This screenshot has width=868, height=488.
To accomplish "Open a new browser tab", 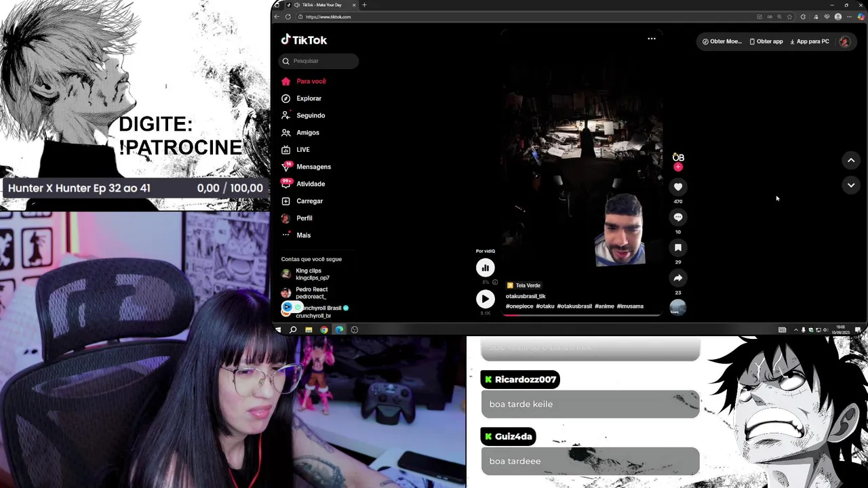I will pyautogui.click(x=364, y=5).
